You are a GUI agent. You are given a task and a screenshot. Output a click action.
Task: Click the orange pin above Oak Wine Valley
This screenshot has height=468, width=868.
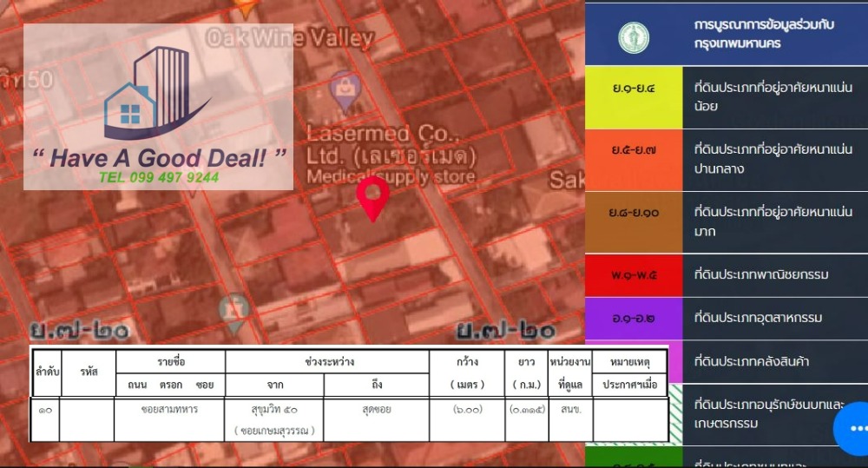point(247,8)
